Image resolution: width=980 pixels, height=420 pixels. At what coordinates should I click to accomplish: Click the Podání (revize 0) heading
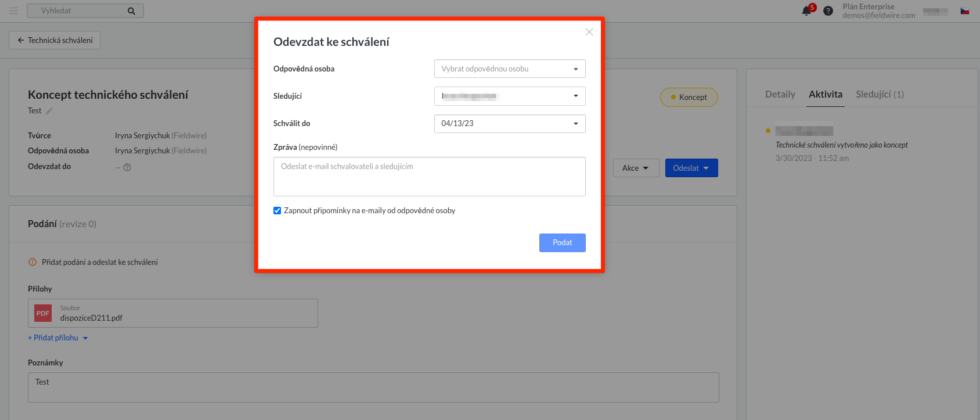click(62, 224)
